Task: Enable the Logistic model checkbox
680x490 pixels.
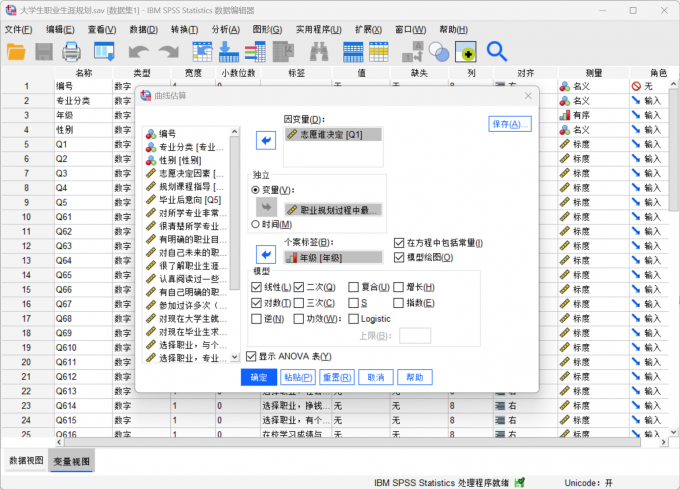Action: [353, 319]
